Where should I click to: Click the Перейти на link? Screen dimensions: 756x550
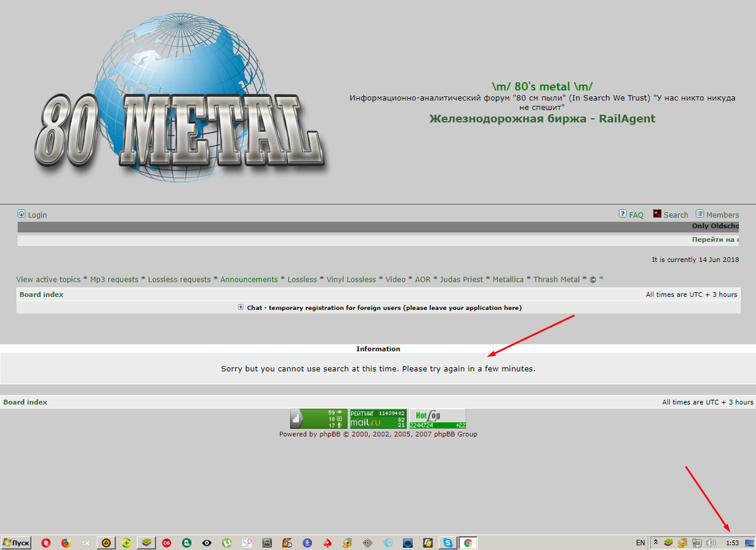coord(715,239)
